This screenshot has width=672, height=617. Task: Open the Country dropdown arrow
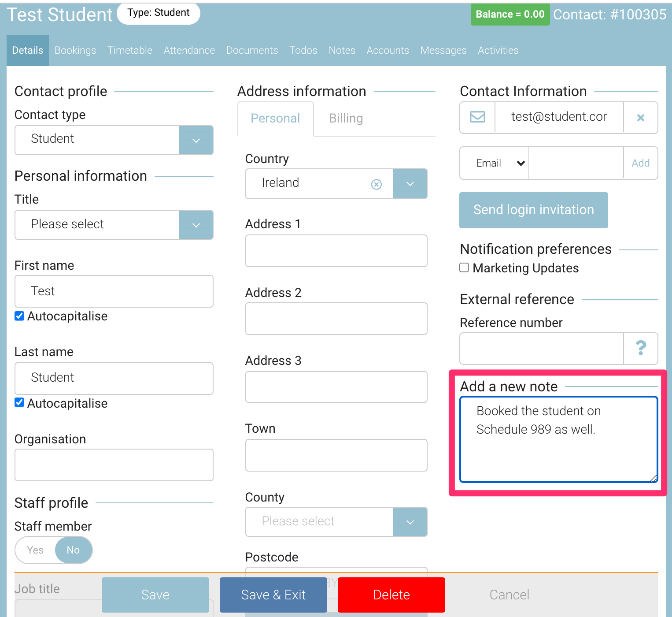[x=410, y=184]
